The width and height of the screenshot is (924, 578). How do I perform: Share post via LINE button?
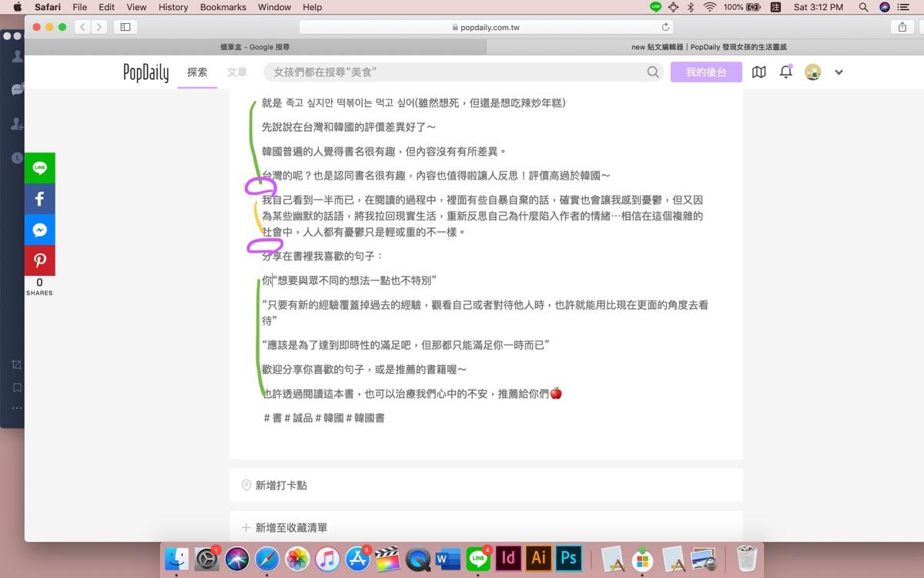click(x=39, y=168)
